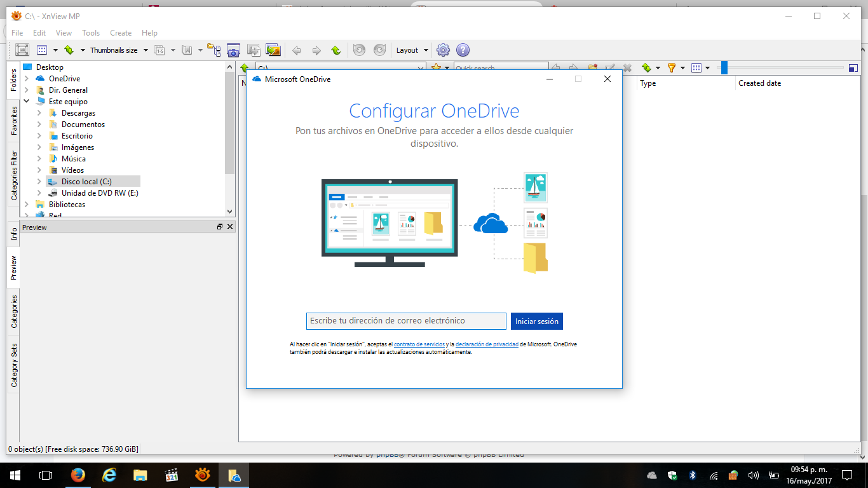Collapse the Este equipo tree node
Screen dimensions: 868x488
click(x=27, y=102)
